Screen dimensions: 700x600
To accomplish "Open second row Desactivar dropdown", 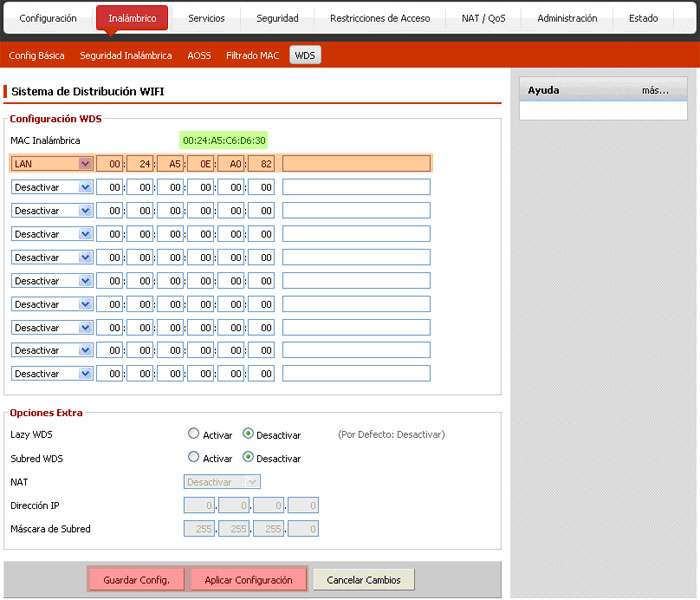I will coord(52,187).
